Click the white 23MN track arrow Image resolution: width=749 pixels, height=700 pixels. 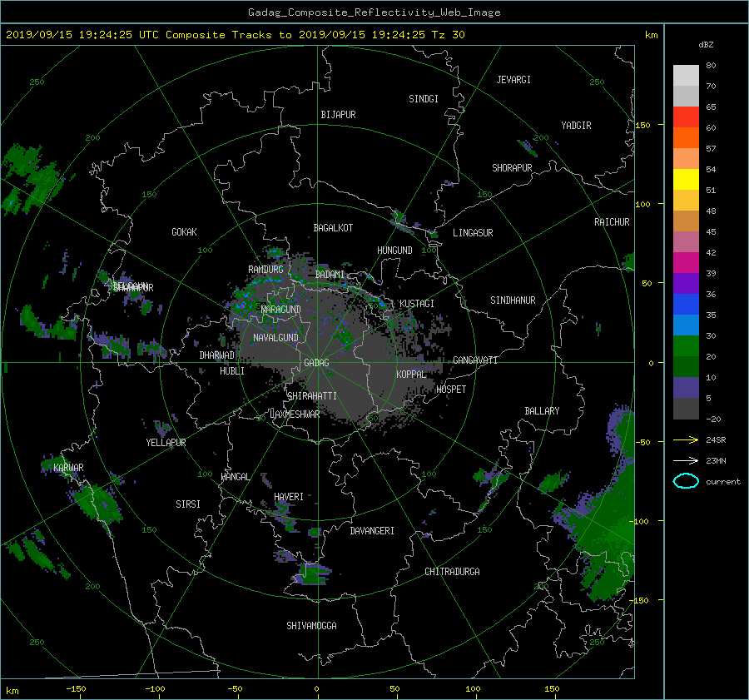[x=686, y=460]
